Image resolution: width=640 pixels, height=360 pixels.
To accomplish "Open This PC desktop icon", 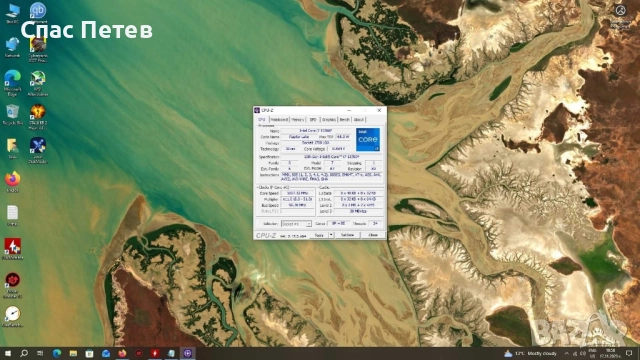I will click(12, 13).
